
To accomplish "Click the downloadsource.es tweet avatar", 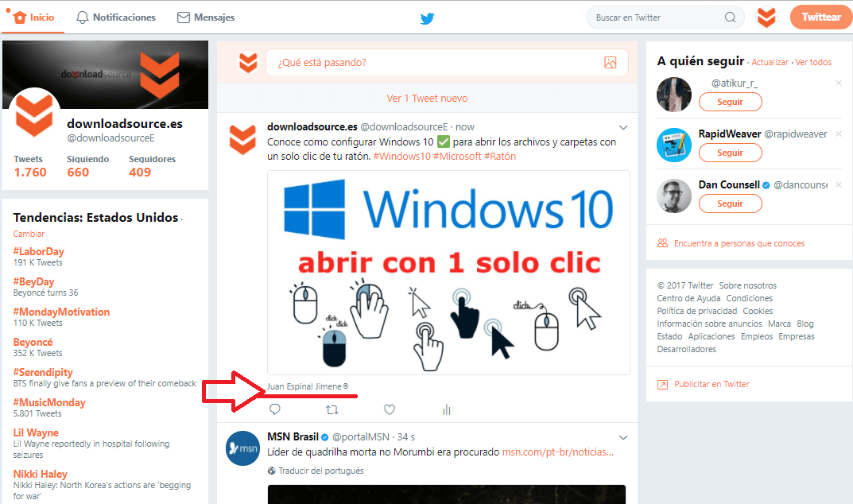I will click(x=242, y=140).
